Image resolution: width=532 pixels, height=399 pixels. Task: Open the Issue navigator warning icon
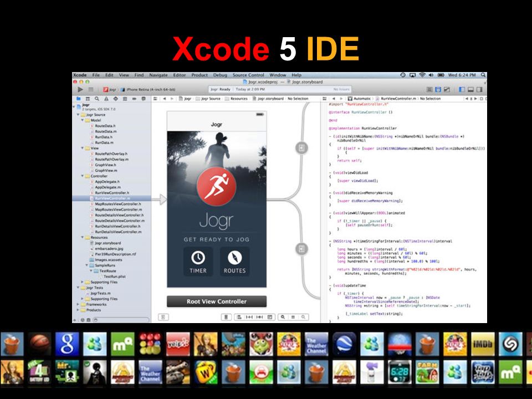[x=106, y=99]
